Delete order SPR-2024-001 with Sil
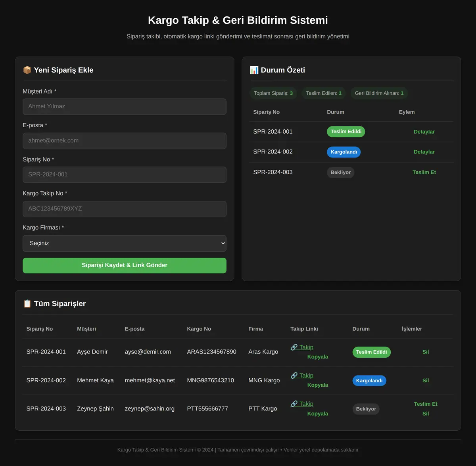This screenshot has width=476, height=466. click(426, 352)
